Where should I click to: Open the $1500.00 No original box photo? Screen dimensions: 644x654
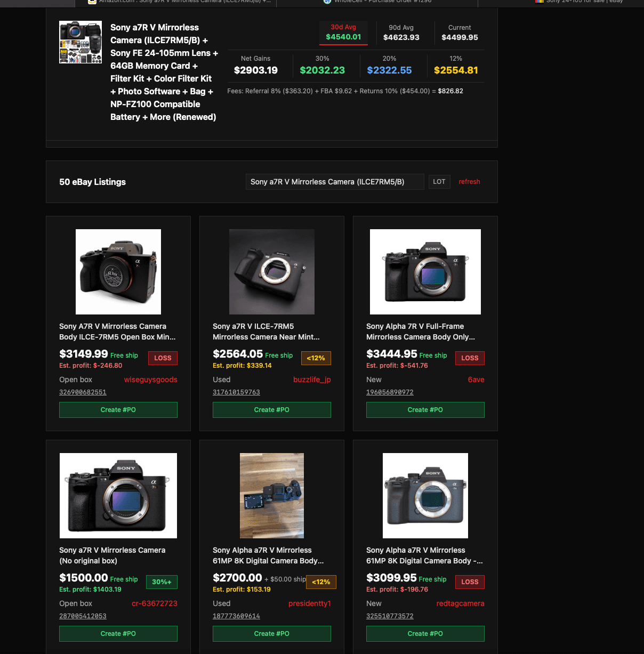[118, 496]
